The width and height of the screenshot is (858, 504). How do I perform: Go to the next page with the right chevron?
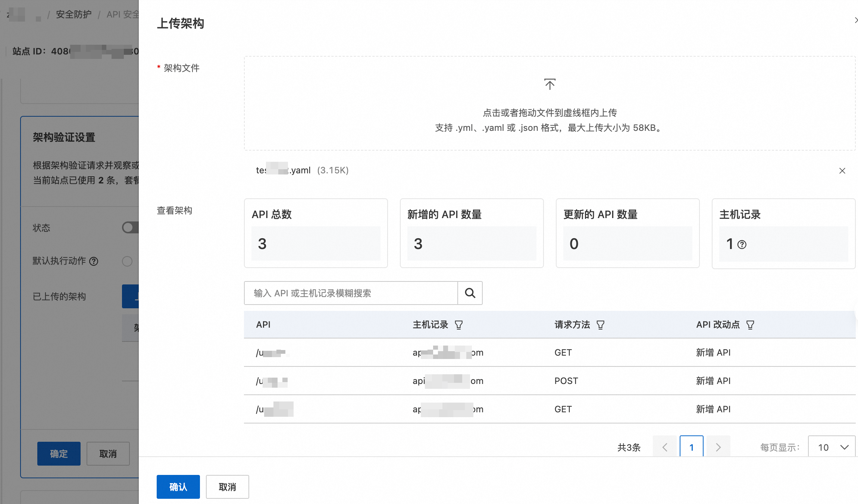pyautogui.click(x=718, y=447)
